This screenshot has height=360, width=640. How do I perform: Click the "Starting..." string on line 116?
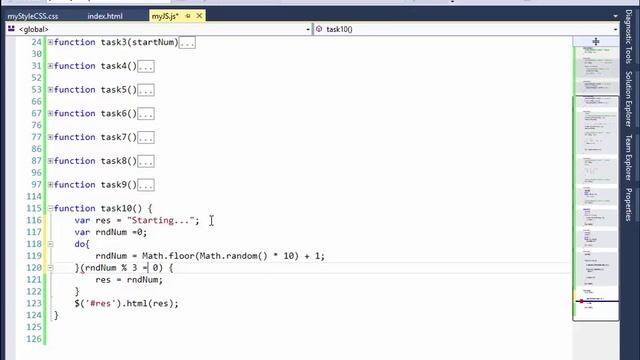click(x=161, y=220)
